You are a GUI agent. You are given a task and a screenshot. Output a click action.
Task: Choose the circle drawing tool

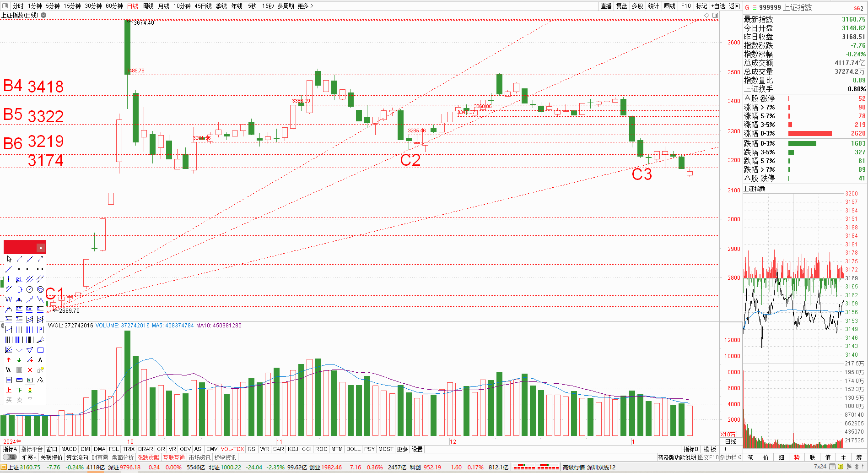tap(30, 289)
